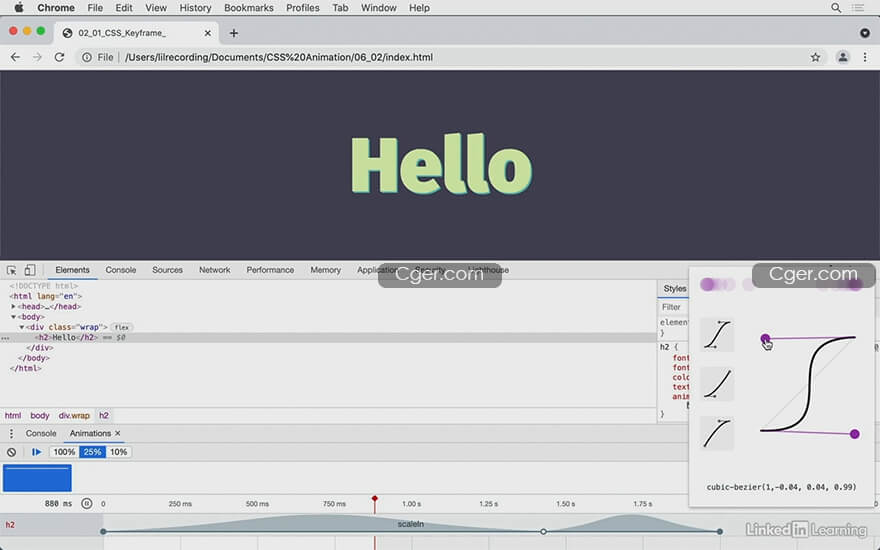Open a new browser tab

pos(233,33)
